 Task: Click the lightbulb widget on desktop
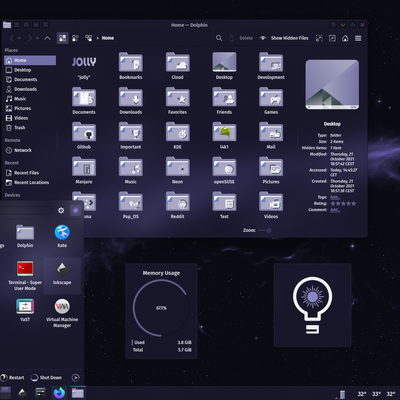[x=312, y=305]
